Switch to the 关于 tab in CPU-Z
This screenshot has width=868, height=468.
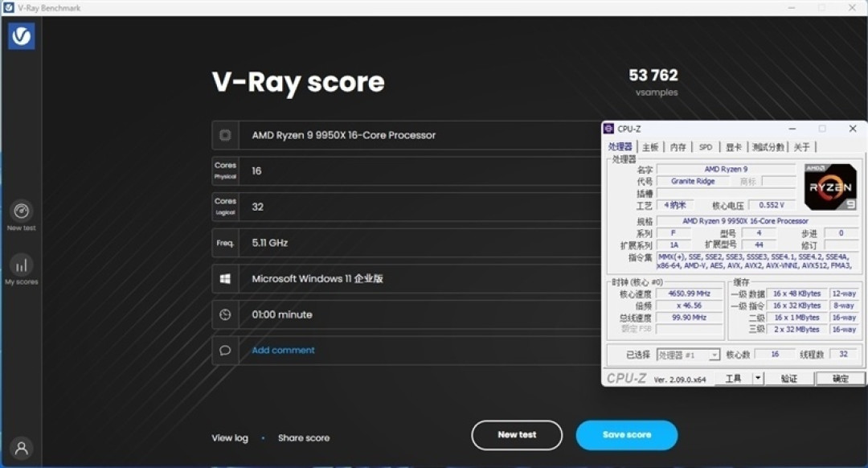click(801, 147)
